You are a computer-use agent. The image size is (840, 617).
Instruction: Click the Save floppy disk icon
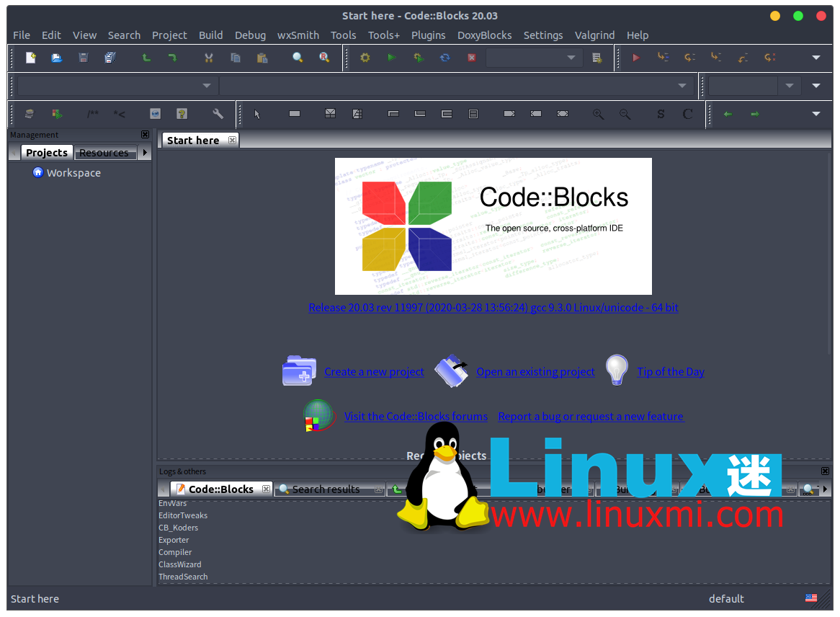[83, 58]
